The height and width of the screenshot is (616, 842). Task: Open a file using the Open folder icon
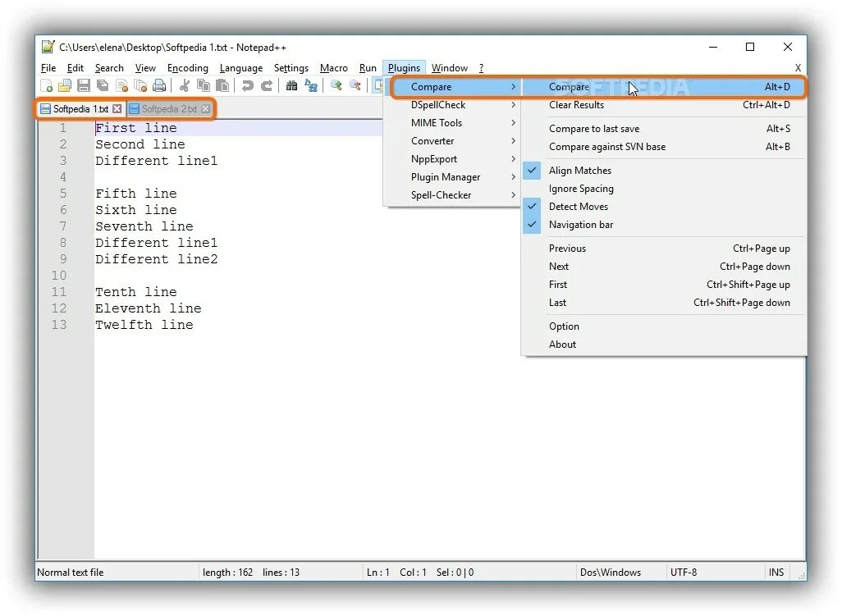(x=65, y=85)
